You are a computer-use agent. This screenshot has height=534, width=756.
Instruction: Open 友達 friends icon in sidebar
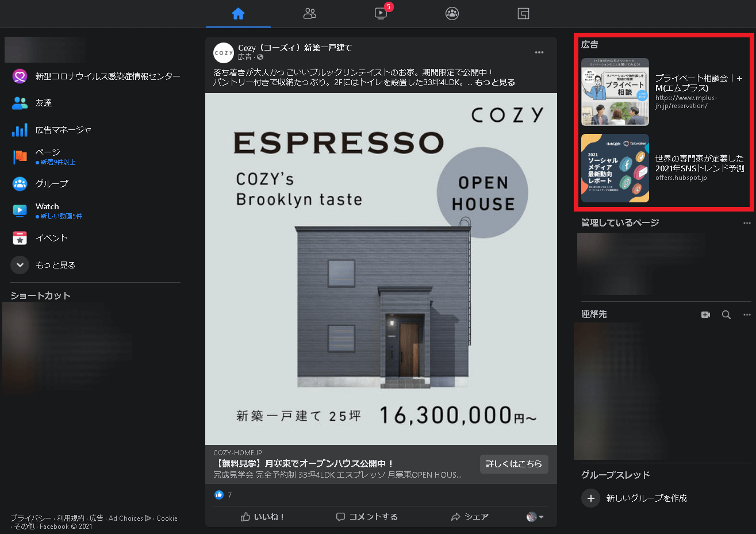tap(20, 103)
